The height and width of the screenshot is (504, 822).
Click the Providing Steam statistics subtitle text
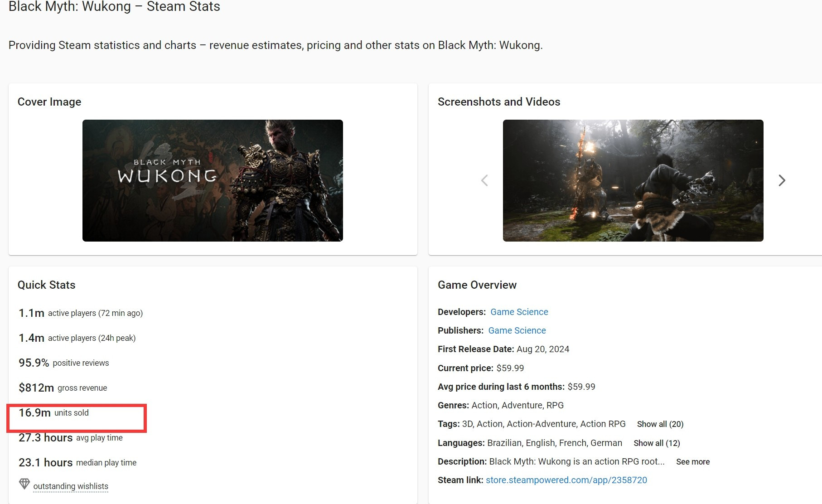click(276, 45)
